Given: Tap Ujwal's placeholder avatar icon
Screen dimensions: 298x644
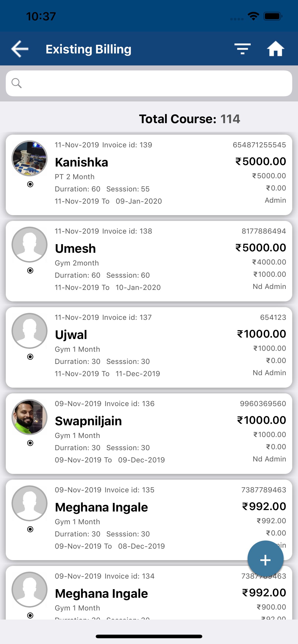Looking at the screenshot, I should coord(30,331).
